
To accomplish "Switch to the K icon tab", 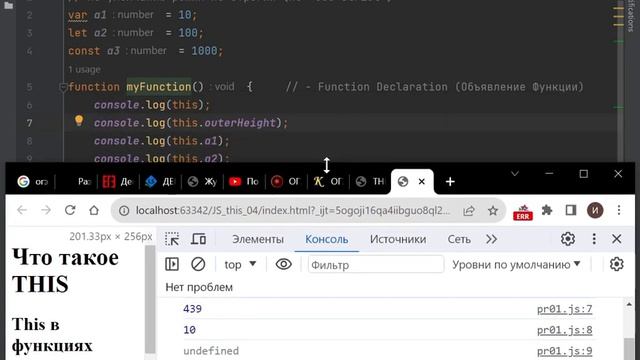I will tap(328, 182).
